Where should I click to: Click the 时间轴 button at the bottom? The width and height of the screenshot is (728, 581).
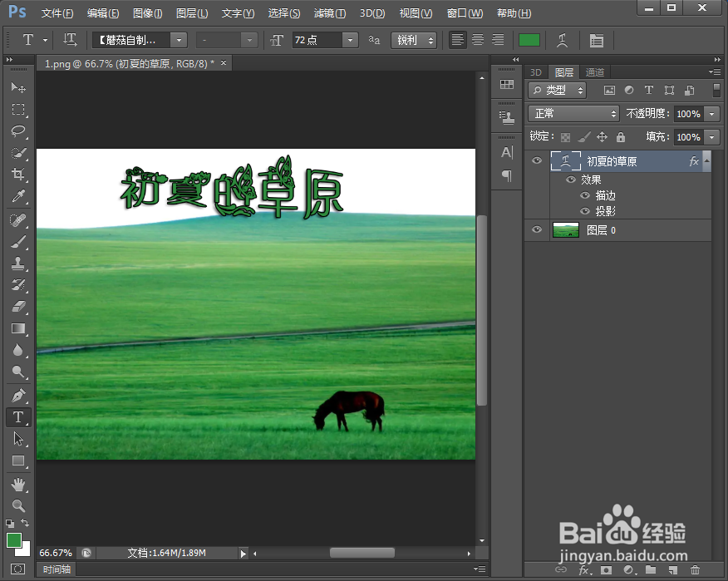[x=57, y=569]
